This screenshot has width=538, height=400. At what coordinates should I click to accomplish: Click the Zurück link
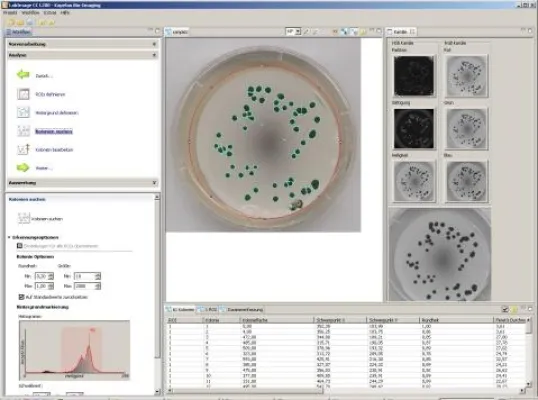[44, 76]
